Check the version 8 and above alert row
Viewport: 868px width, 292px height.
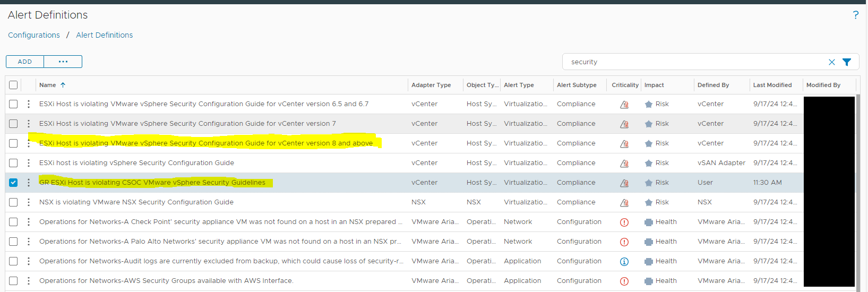pyautogui.click(x=13, y=143)
